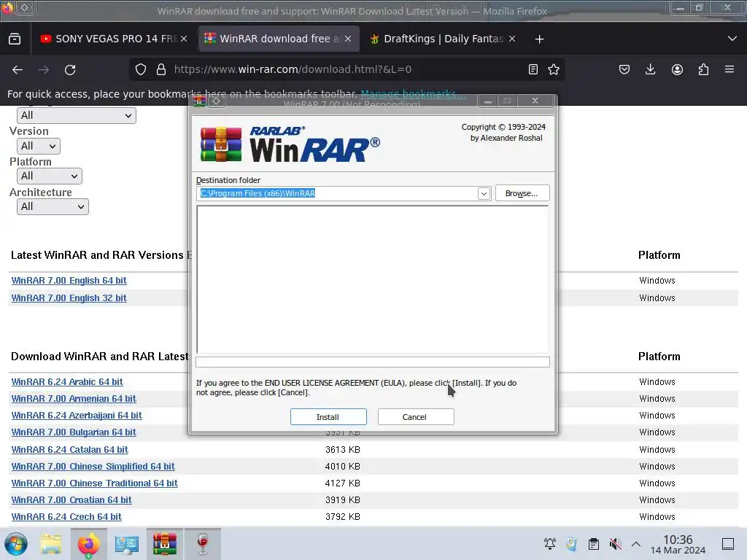Image resolution: width=747 pixels, height=560 pixels.
Task: Download WinRAR 7.00 English 64 bit
Action: tap(69, 281)
